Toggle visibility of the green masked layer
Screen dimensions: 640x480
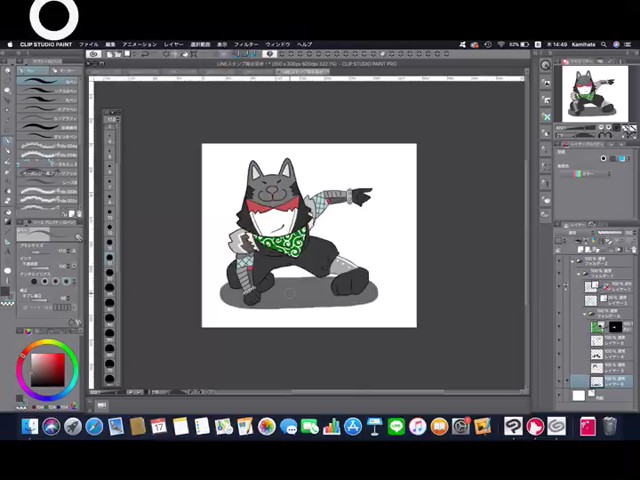(x=559, y=327)
